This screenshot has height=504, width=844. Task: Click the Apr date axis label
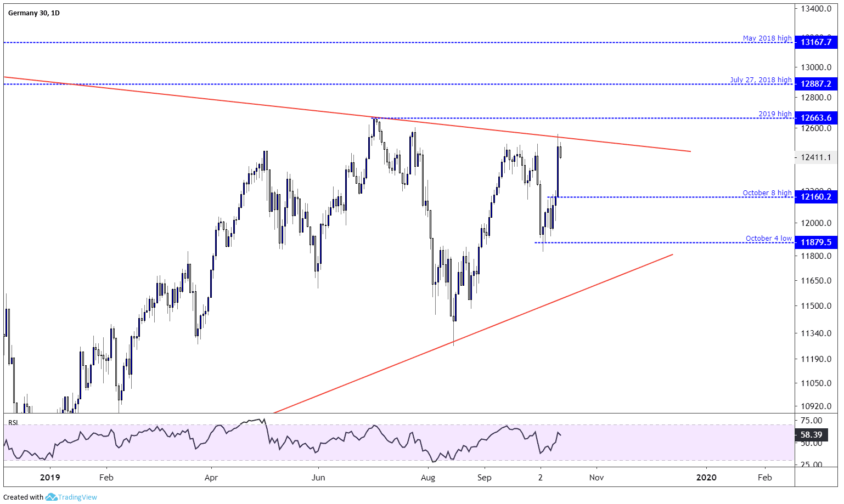tap(211, 478)
